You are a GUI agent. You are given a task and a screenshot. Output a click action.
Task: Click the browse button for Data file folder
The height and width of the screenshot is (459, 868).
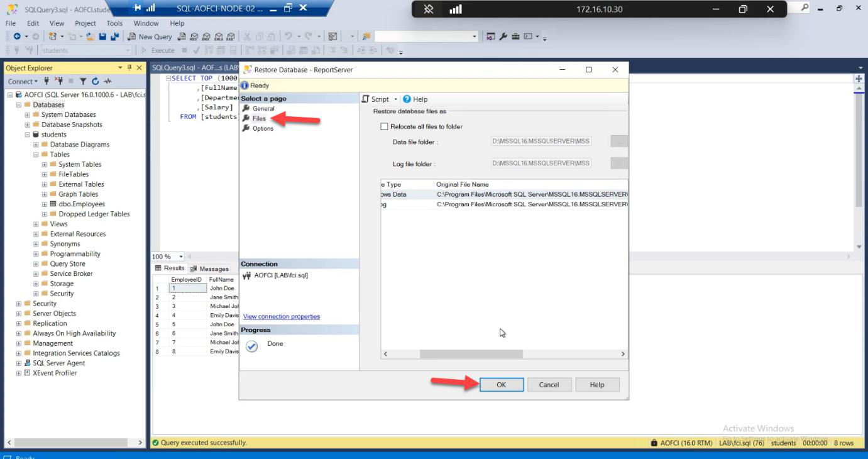point(619,141)
